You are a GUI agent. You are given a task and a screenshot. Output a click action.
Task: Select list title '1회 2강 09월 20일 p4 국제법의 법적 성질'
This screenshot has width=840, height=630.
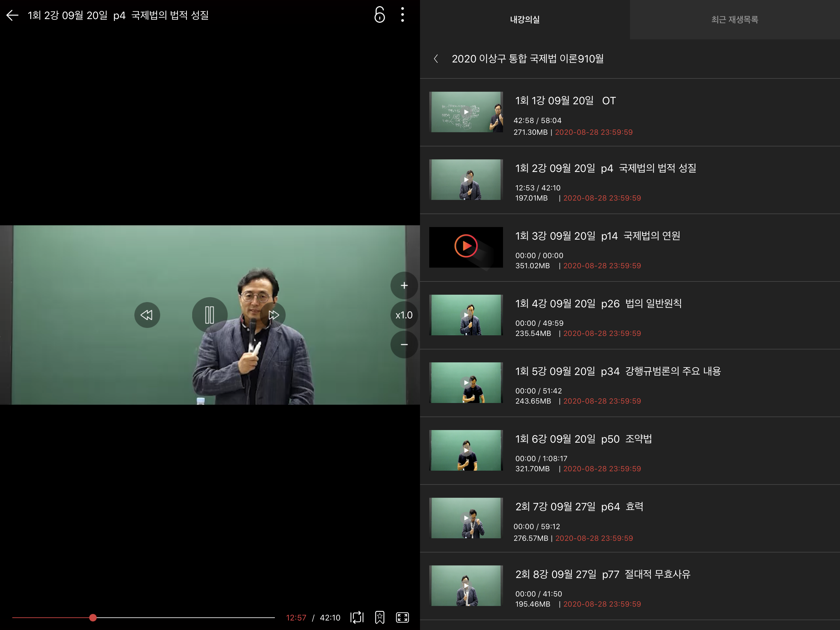pyautogui.click(x=606, y=168)
